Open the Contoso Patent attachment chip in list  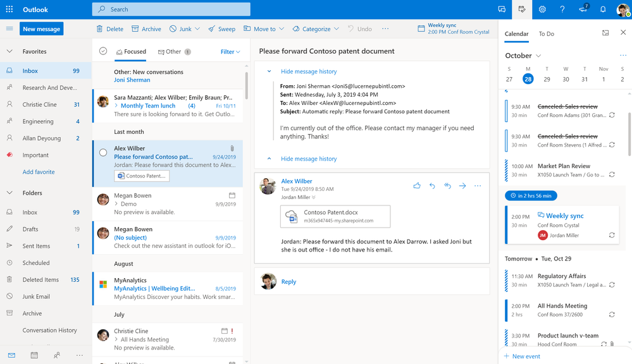(142, 176)
